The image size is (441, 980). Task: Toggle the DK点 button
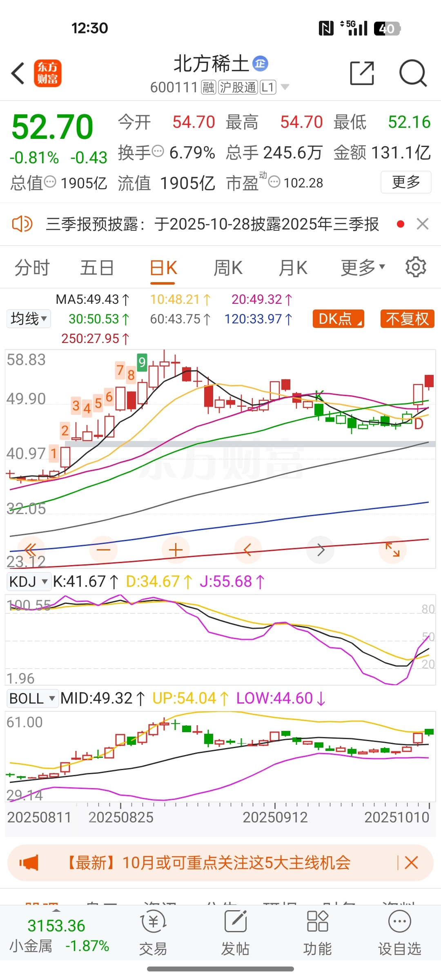point(339,319)
